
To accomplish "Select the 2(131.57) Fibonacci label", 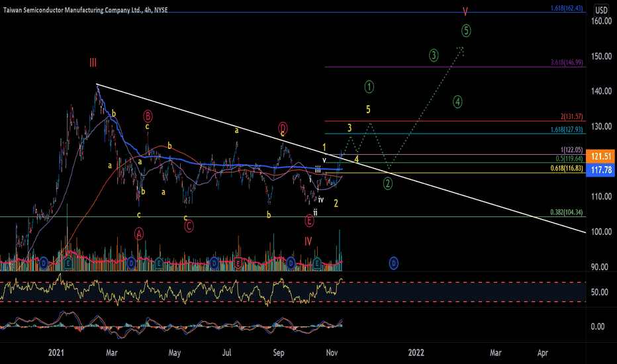I will tap(572, 116).
